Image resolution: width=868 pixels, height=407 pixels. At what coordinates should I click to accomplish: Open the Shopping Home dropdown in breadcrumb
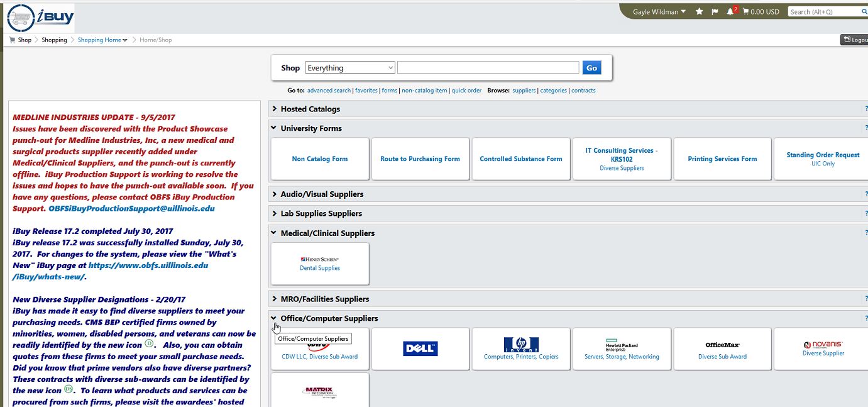coord(102,40)
